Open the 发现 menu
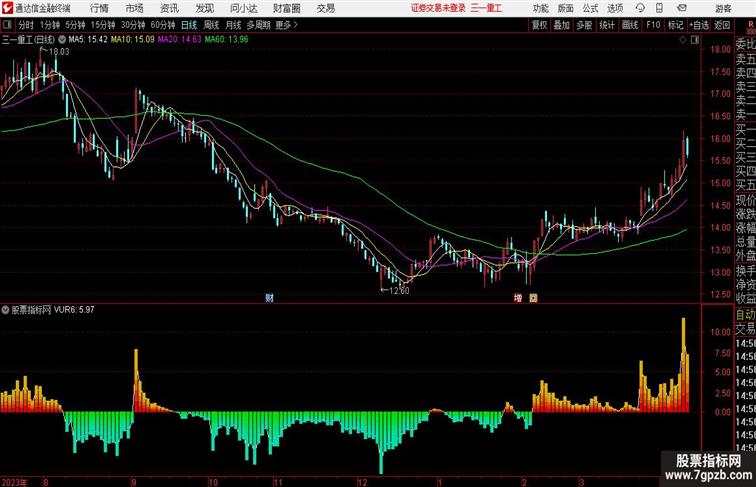 (x=204, y=8)
